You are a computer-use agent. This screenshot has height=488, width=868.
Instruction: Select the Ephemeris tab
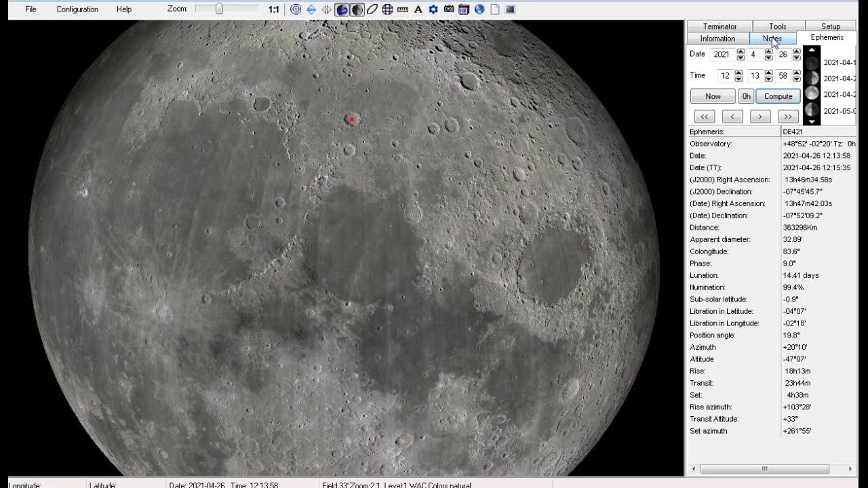pos(827,38)
